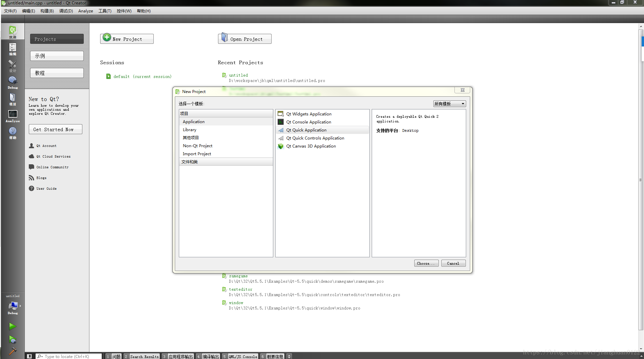
Task: Select the 教程 tutorials tab
Action: click(57, 73)
